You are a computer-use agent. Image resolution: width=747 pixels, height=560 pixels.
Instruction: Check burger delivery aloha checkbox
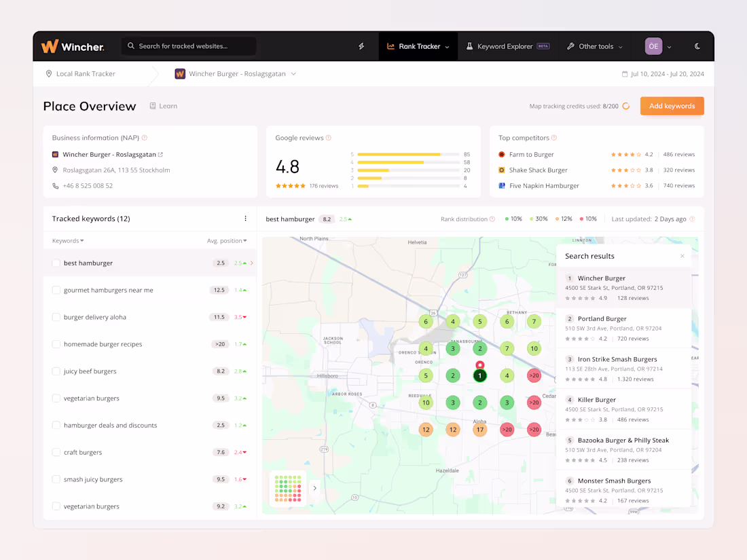56,317
